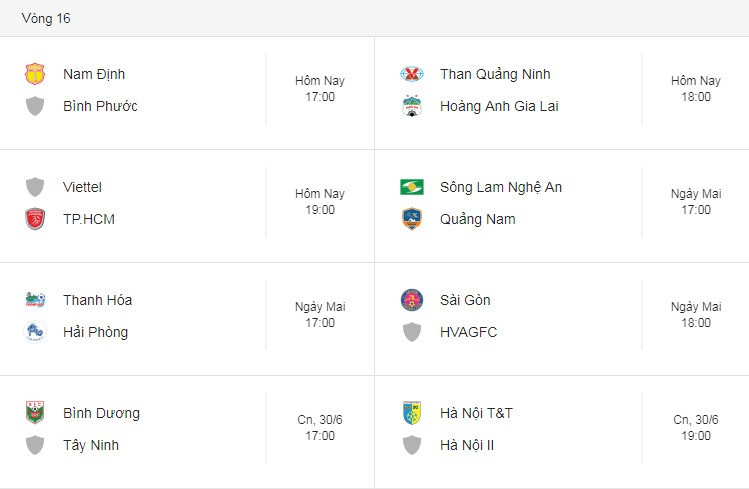Open Nam Định match time Hôm Nay 17:00

pyautogui.click(x=320, y=89)
